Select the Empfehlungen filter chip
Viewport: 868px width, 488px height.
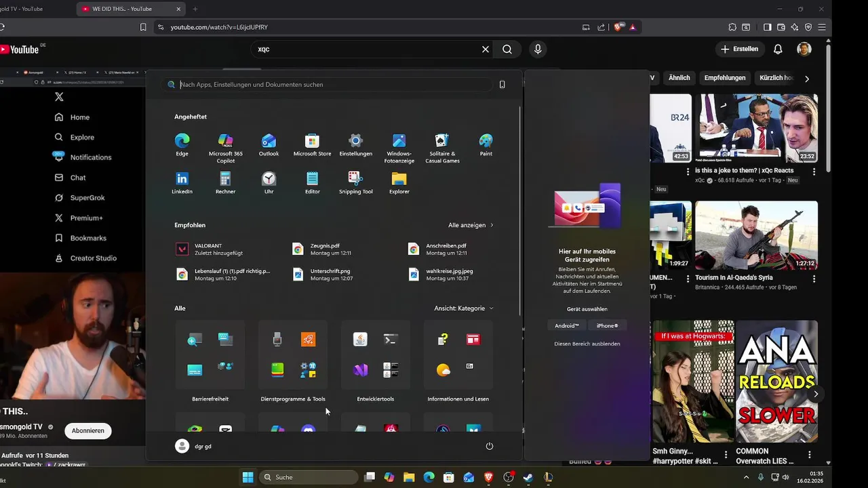click(724, 78)
